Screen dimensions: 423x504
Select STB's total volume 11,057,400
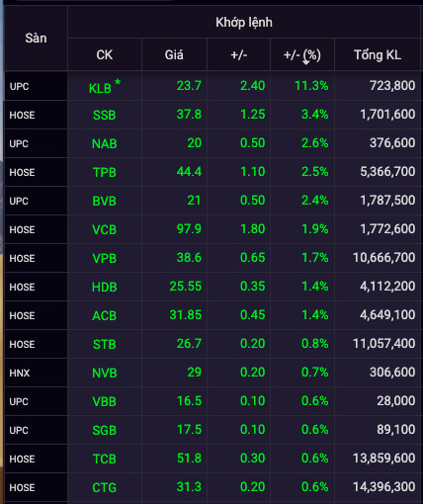(x=383, y=344)
